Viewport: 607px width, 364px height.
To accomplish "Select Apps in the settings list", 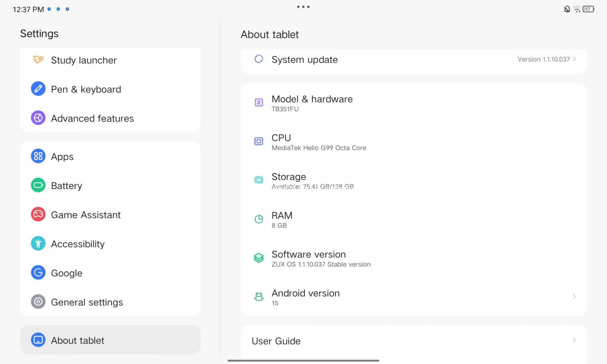I will [x=110, y=156].
